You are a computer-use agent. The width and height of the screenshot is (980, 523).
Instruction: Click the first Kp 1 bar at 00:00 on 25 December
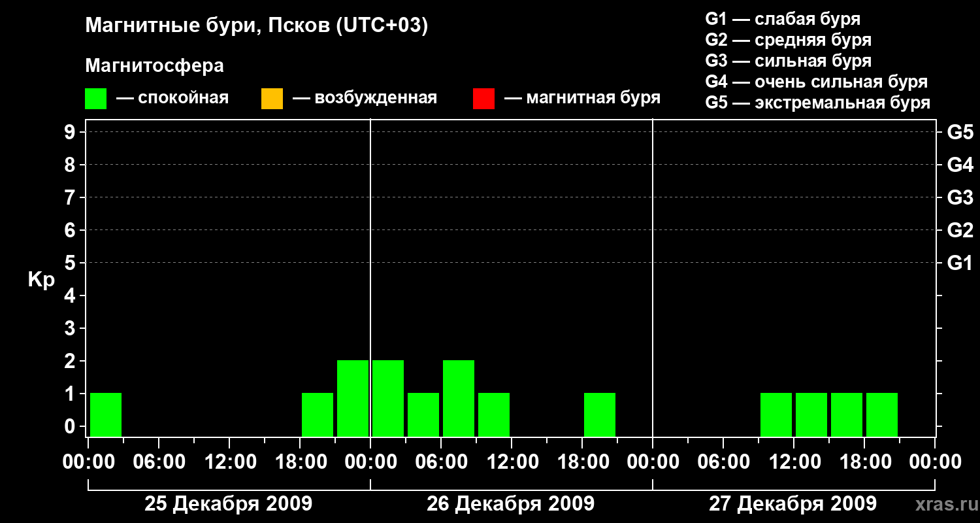[106, 415]
